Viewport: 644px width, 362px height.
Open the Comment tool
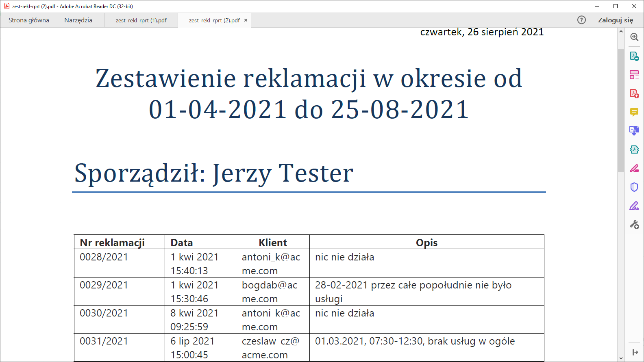(x=634, y=112)
